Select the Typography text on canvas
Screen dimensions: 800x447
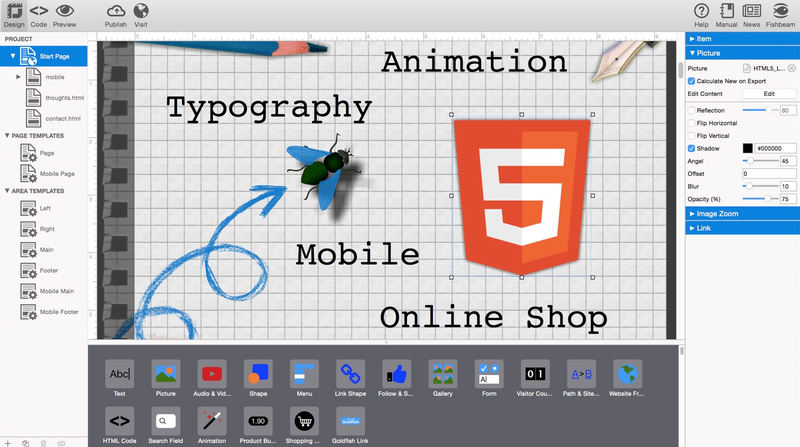click(269, 109)
